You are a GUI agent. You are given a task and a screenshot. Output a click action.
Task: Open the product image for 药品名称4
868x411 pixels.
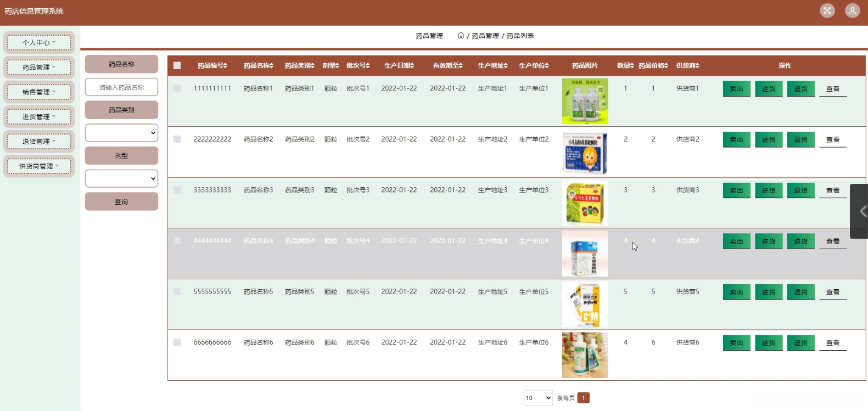pos(585,254)
